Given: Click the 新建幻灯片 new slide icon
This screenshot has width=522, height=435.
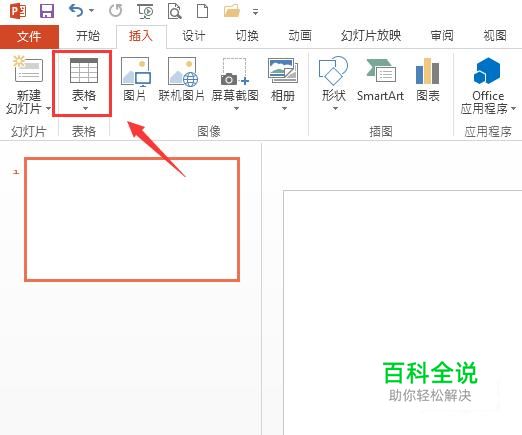Looking at the screenshot, I should (28, 69).
